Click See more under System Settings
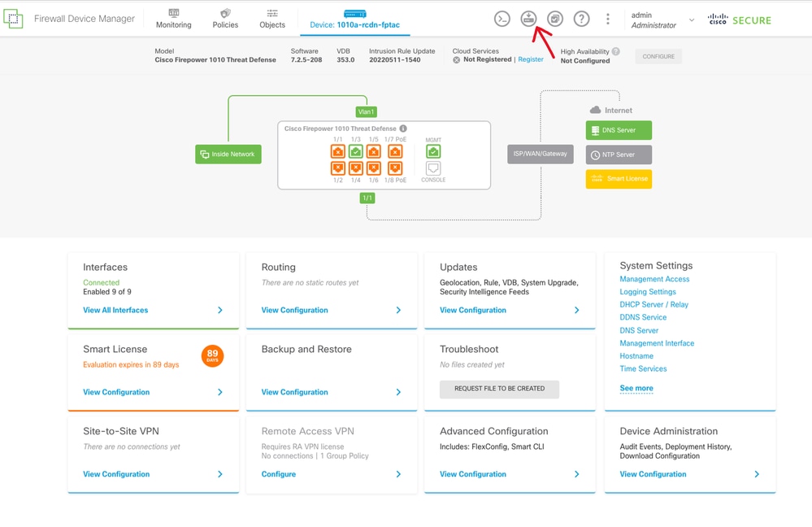Viewport: 812px width, 527px height. (636, 388)
